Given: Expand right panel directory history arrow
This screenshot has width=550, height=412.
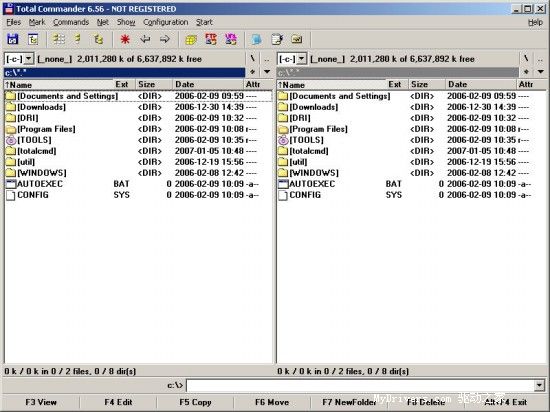Looking at the screenshot, I should point(541,72).
